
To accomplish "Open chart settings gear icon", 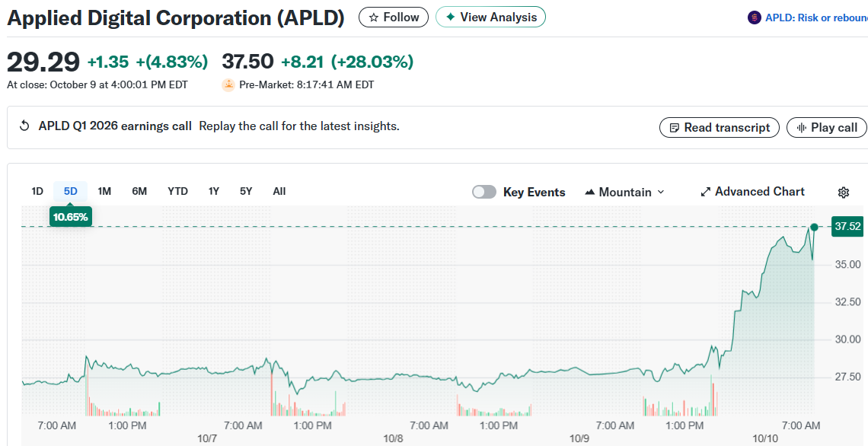I will tap(843, 193).
